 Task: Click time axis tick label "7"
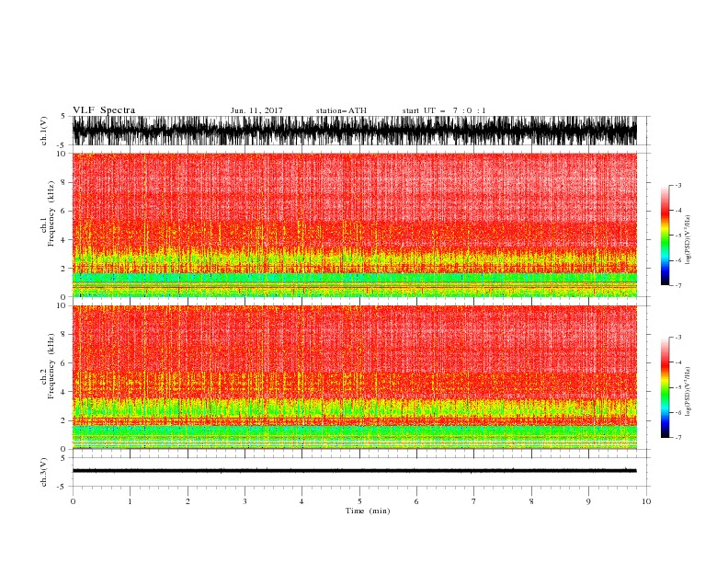click(474, 501)
